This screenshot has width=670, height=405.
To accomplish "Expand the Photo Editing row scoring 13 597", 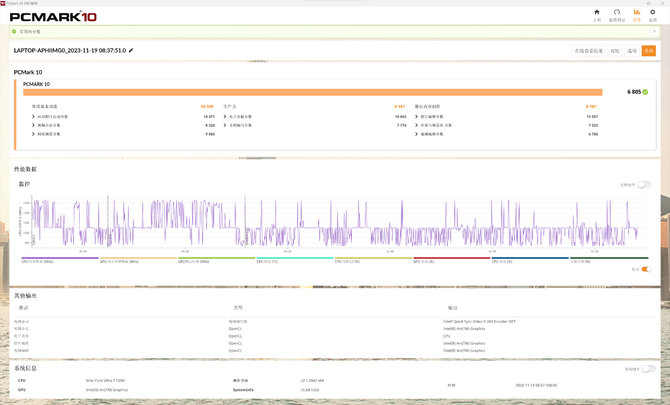I will tap(416, 117).
